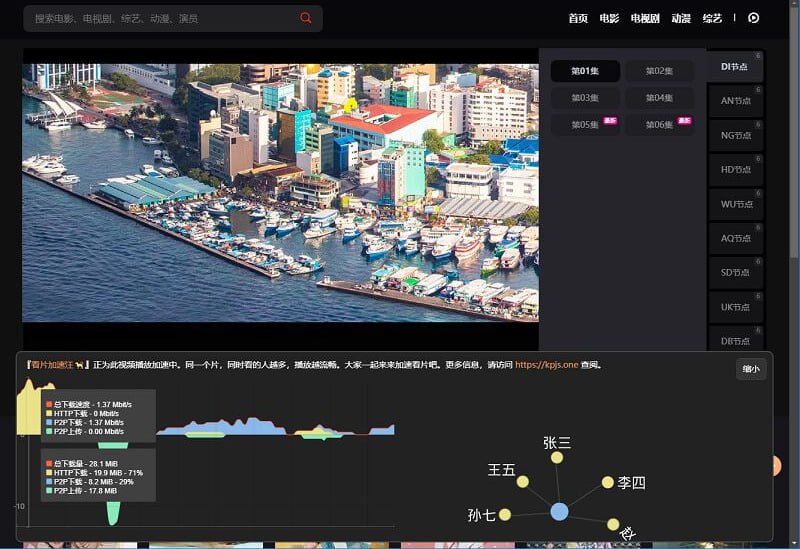800x549 pixels.
Task: Click the red search magnifier icon
Action: tap(306, 18)
